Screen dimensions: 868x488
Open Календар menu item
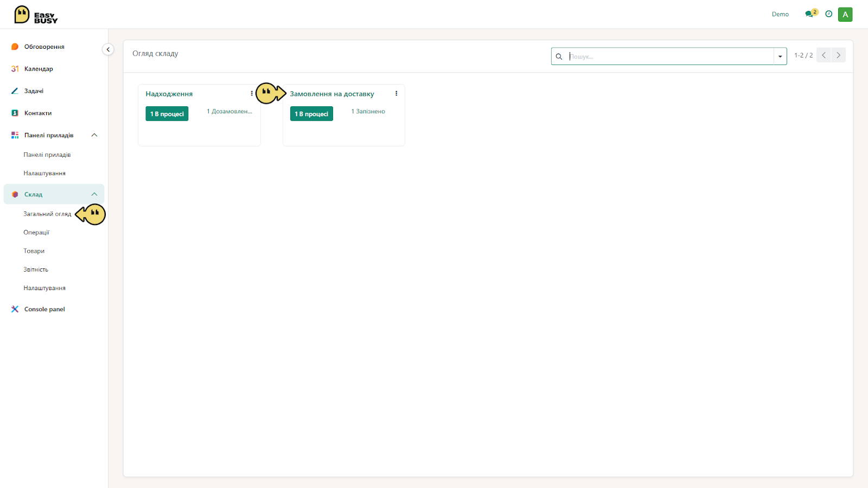pyautogui.click(x=39, y=69)
